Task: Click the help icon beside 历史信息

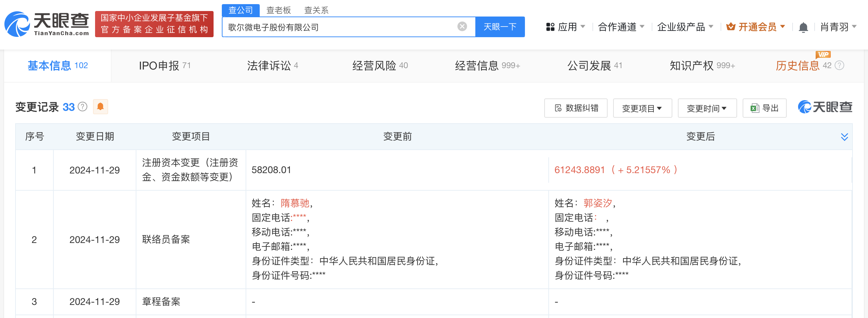Action: point(840,65)
